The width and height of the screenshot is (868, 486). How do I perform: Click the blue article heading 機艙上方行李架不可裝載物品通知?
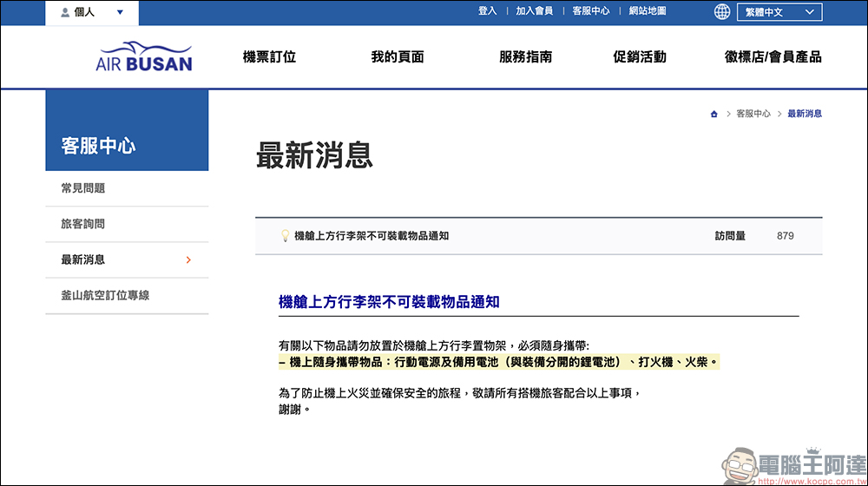[389, 302]
